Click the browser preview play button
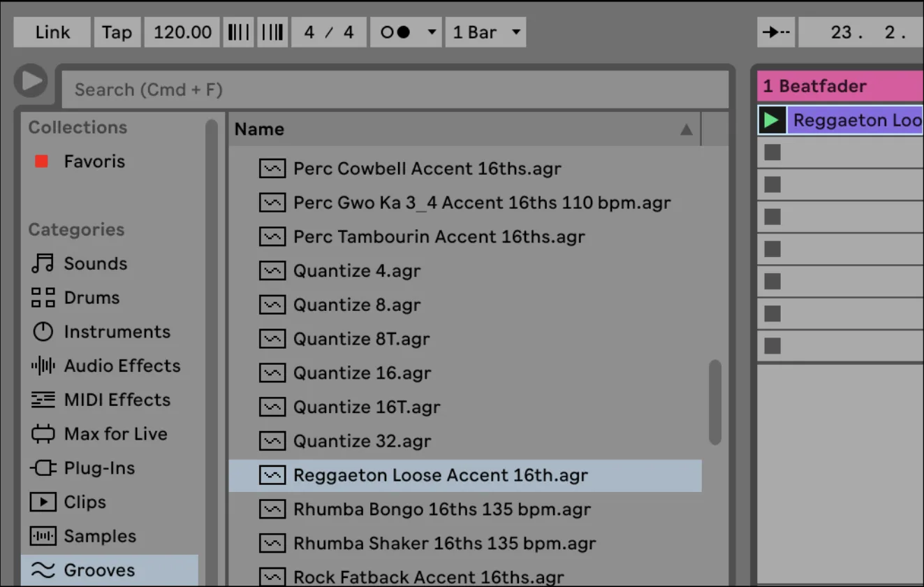 tap(31, 81)
